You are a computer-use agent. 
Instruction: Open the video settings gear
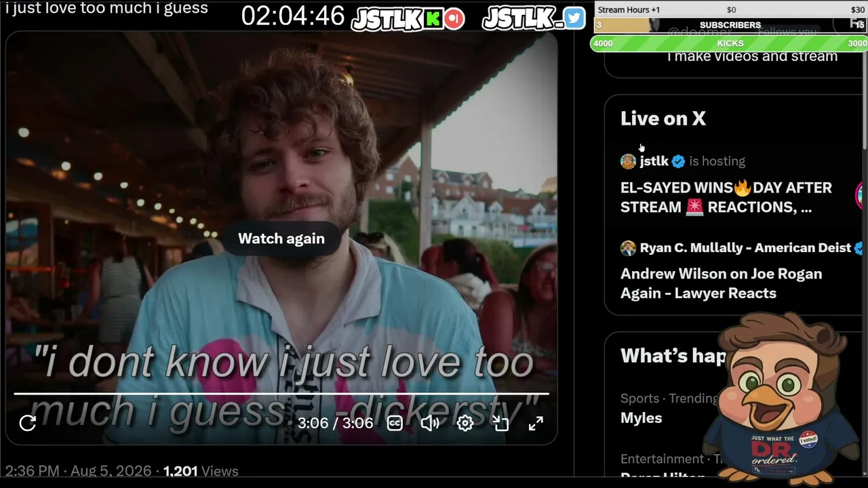[465, 424]
